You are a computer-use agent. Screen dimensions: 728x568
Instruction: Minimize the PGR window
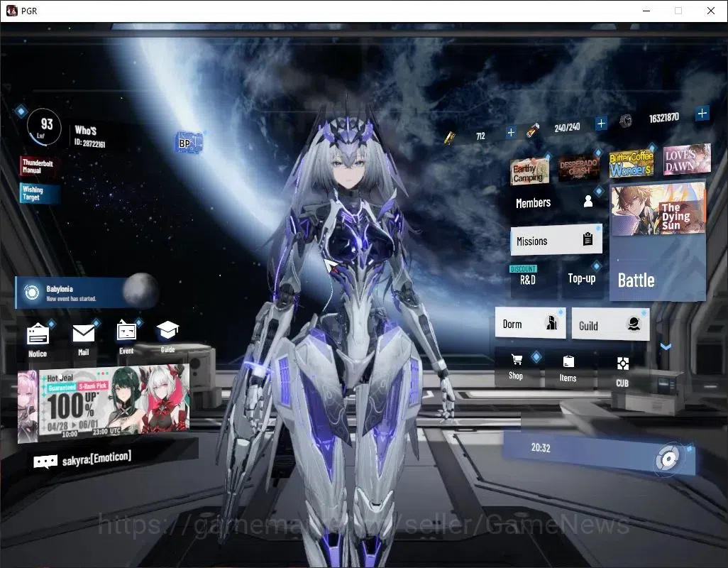tap(646, 11)
